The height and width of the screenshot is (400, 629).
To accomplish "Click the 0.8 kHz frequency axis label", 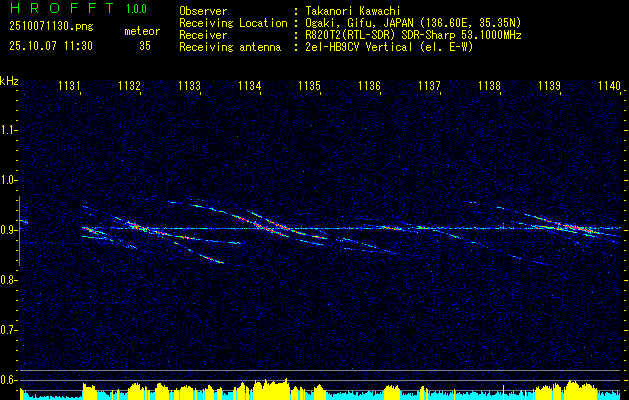I will [8, 280].
